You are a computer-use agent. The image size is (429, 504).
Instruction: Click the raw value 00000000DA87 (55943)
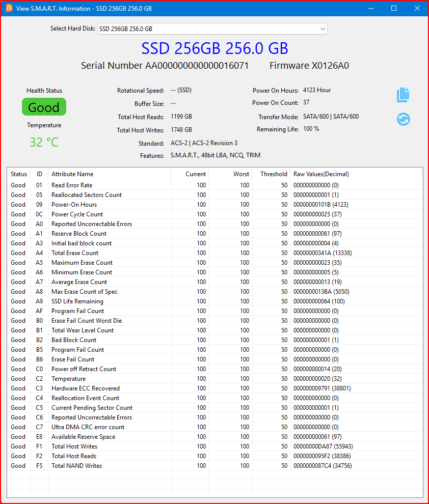pyautogui.click(x=323, y=446)
